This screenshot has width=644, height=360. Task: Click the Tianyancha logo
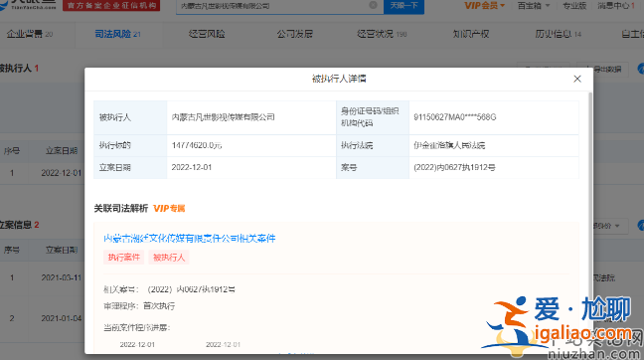[x=28, y=5]
